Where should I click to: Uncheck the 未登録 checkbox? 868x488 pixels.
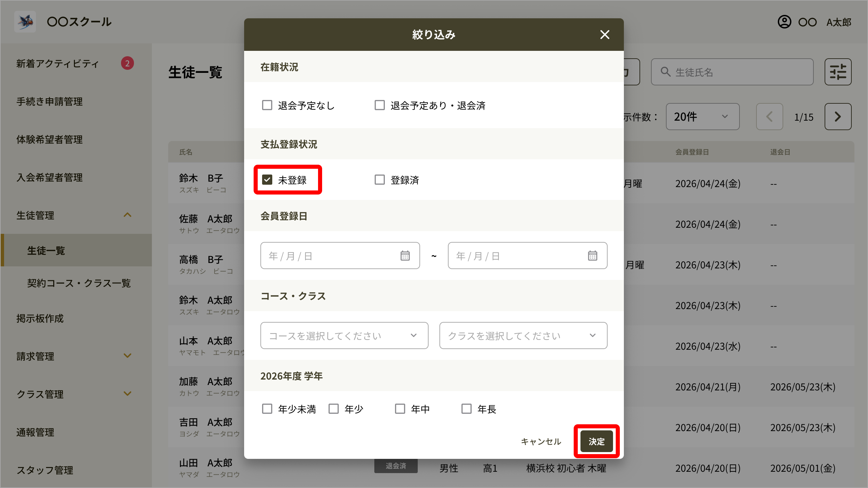(267, 180)
